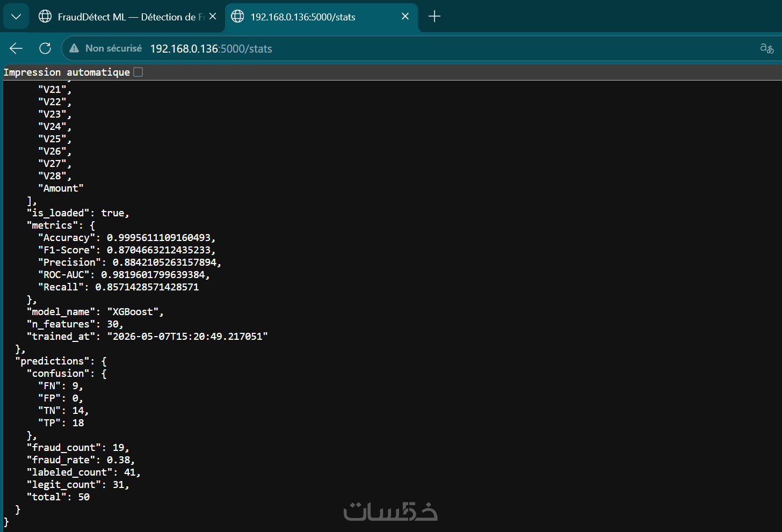Go back to the previous page

pos(16,48)
